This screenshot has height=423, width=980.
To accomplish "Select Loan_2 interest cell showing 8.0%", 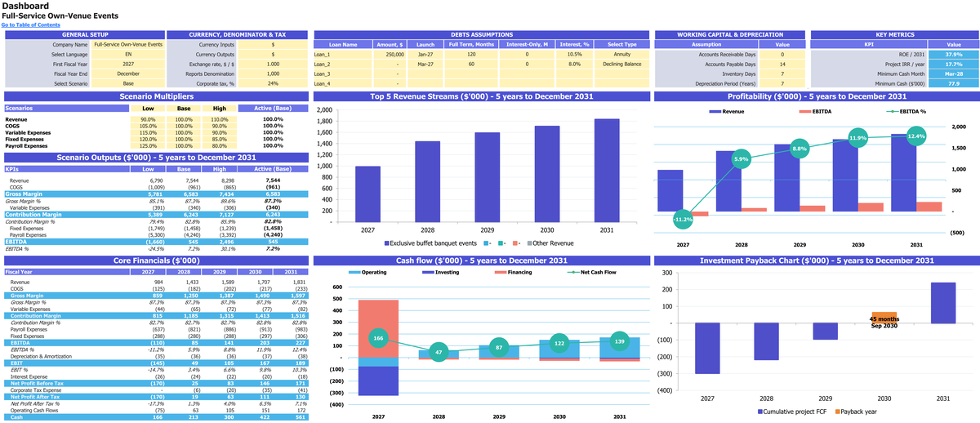I will tap(574, 64).
